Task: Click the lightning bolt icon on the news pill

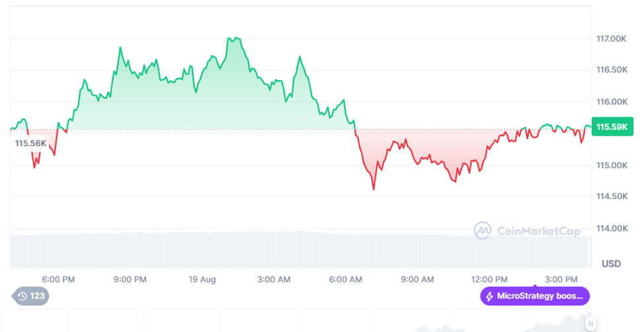Action: pos(490,296)
